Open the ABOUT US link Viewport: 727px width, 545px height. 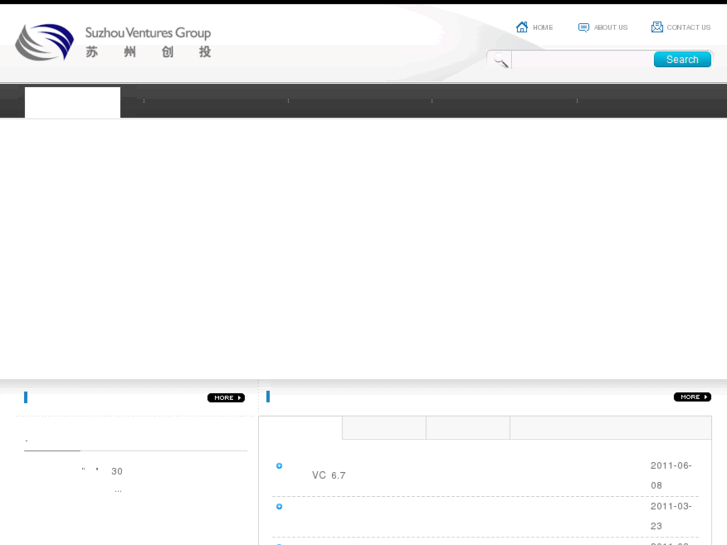click(611, 27)
